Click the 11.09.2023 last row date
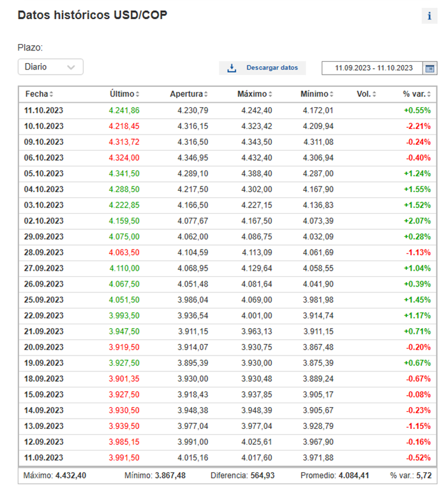This screenshot has width=448, height=494. pyautogui.click(x=44, y=458)
